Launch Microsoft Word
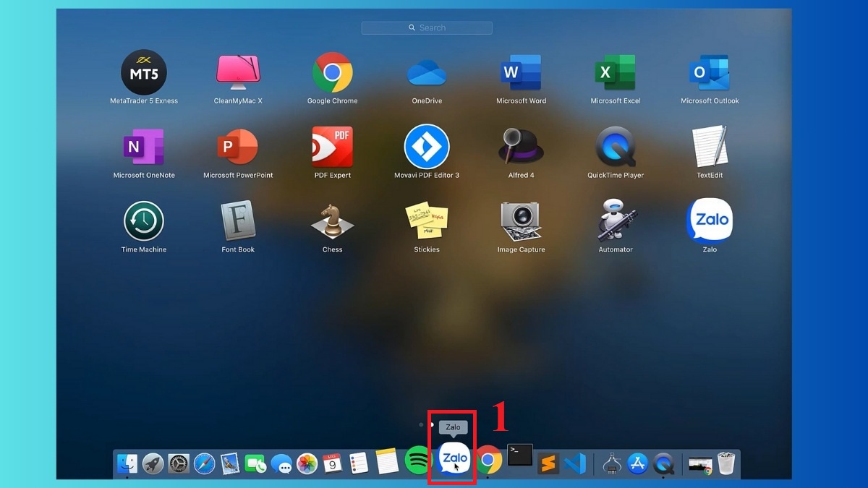Viewport: 868px width, 488px height. (521, 72)
